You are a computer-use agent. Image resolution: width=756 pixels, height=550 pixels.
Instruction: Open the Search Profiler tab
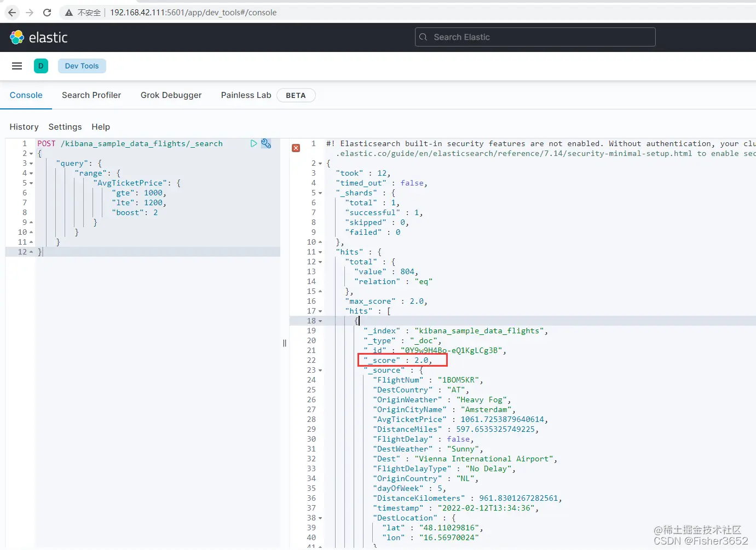[91, 95]
